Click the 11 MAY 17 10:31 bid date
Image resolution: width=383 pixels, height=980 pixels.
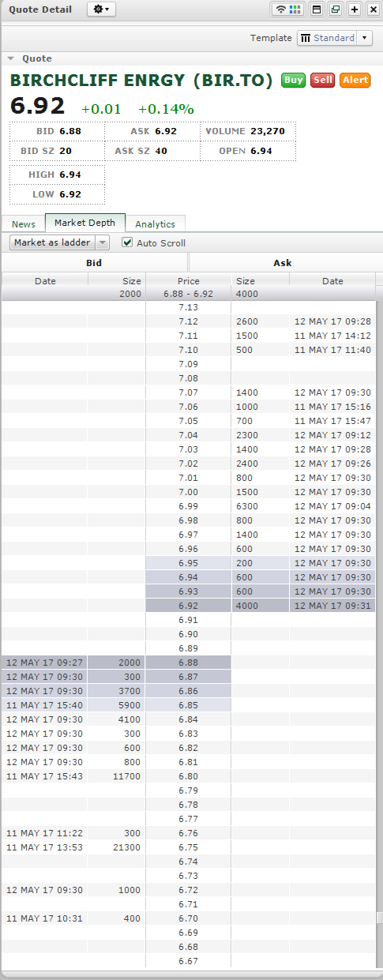(x=44, y=918)
